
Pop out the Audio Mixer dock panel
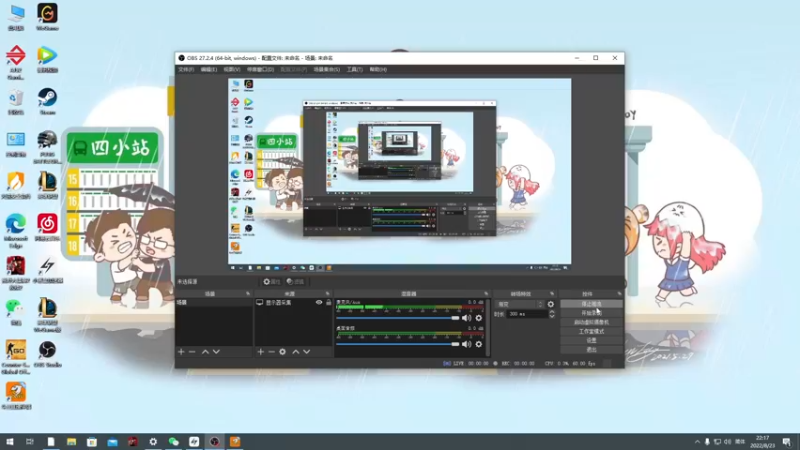(x=486, y=294)
